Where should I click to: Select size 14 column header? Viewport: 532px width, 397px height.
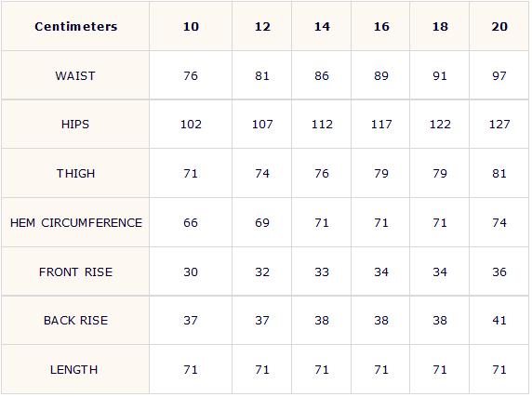click(322, 27)
